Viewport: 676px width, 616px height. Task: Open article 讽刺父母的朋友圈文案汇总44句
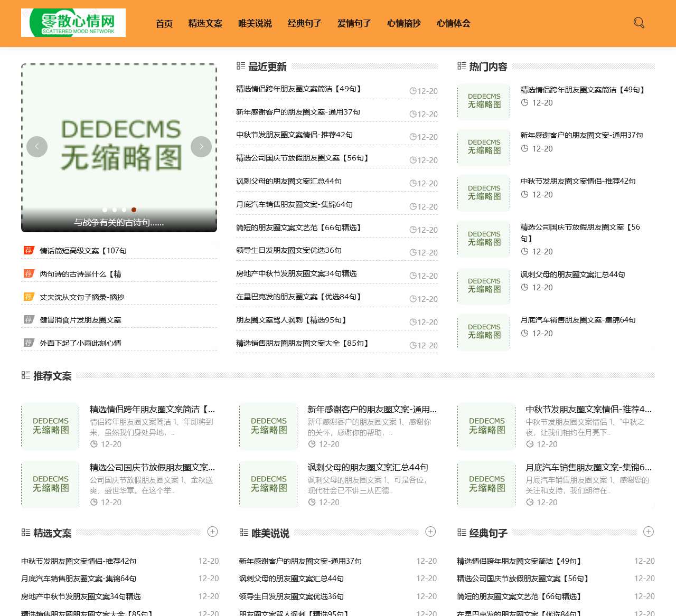288,181
